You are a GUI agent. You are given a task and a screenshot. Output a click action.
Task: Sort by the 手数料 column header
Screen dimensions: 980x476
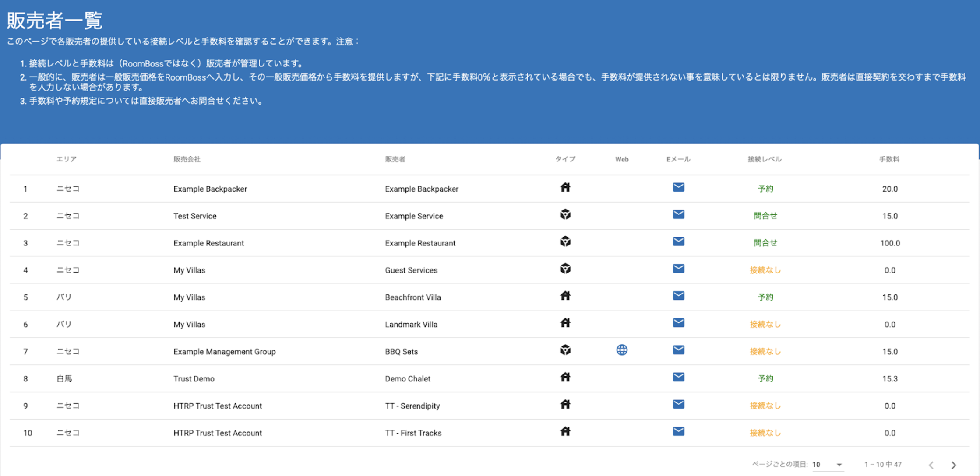889,159
